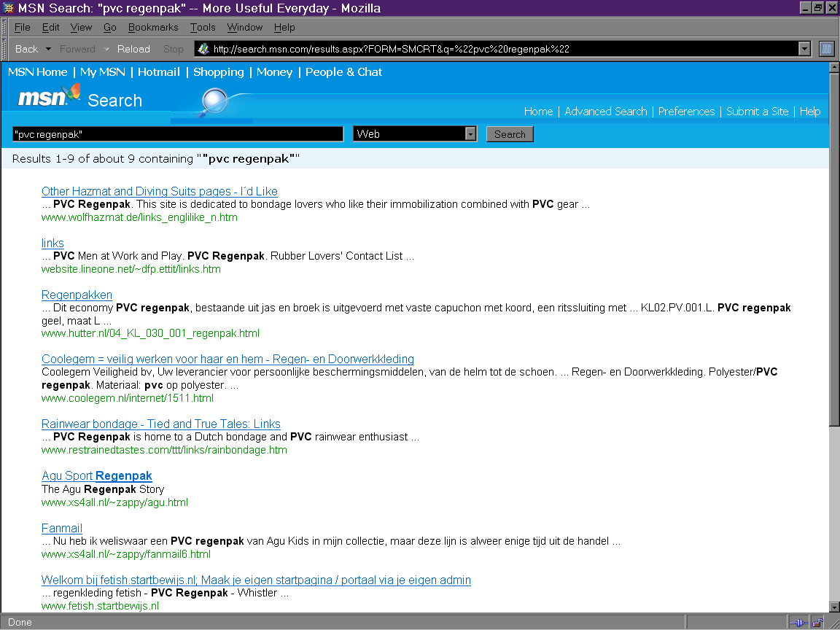Viewport: 840px width, 630px height.
Task: Open the Web search scope dropdown
Action: [x=470, y=134]
